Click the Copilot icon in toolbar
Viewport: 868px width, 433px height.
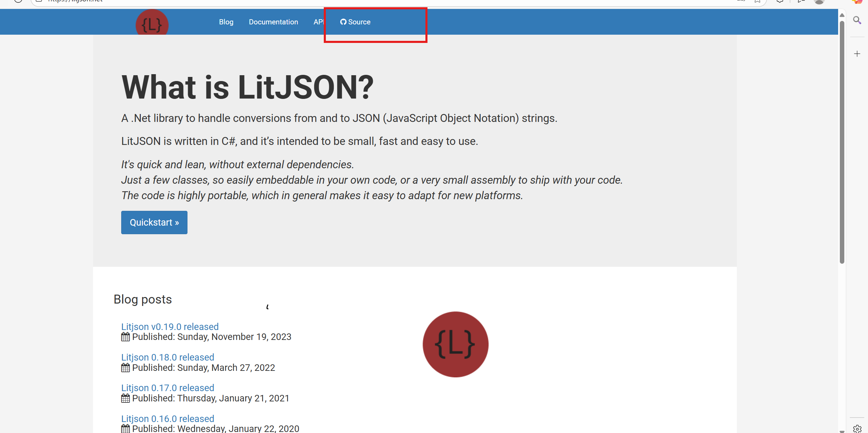pyautogui.click(x=857, y=2)
